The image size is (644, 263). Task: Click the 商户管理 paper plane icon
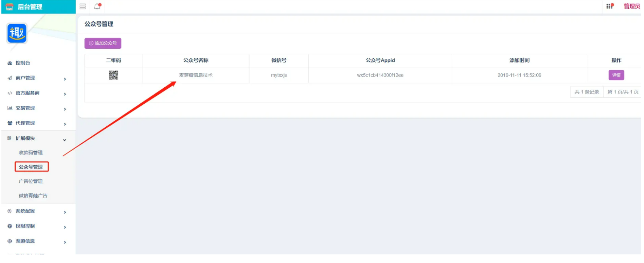coord(10,78)
